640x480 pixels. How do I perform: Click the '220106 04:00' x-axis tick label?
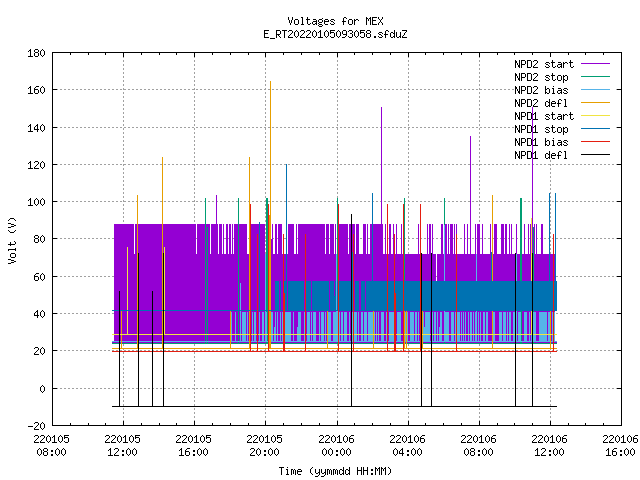pos(407,446)
